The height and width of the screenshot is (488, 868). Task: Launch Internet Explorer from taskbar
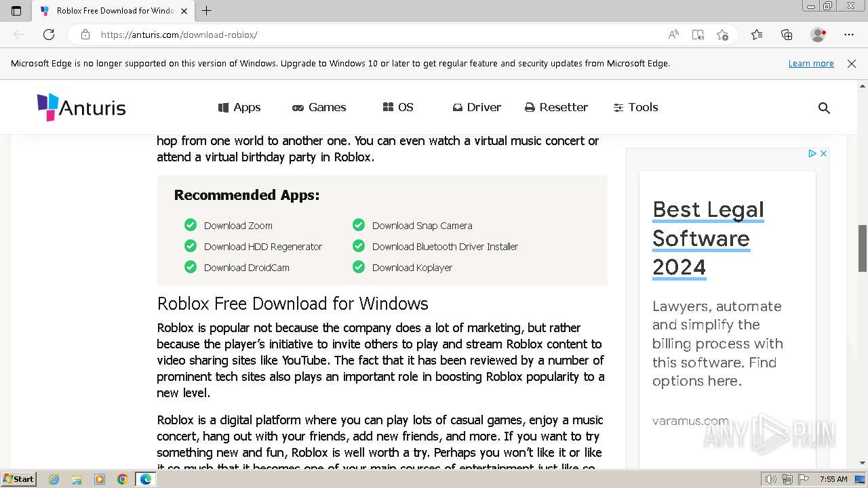54,479
